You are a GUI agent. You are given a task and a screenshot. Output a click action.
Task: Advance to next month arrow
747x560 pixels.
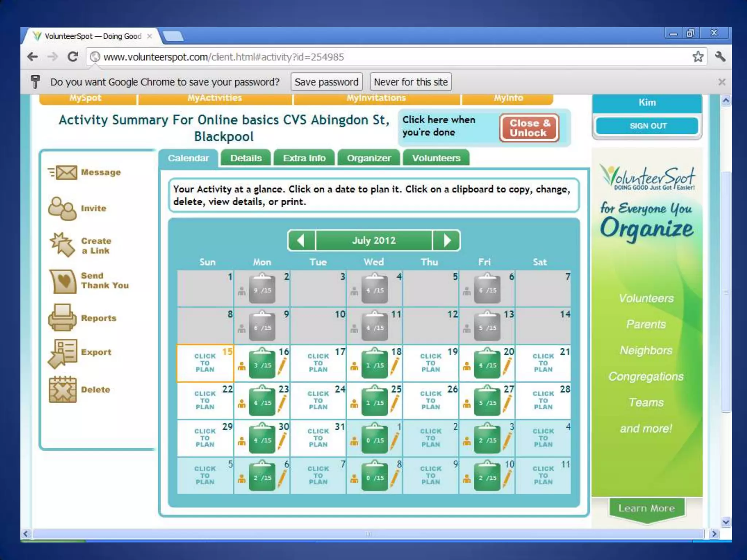coord(447,240)
